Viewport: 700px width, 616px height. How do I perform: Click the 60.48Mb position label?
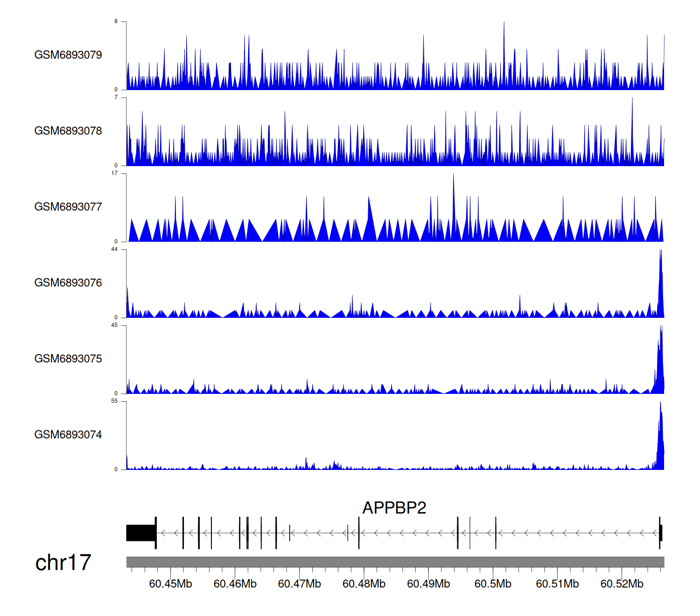coord(364,584)
